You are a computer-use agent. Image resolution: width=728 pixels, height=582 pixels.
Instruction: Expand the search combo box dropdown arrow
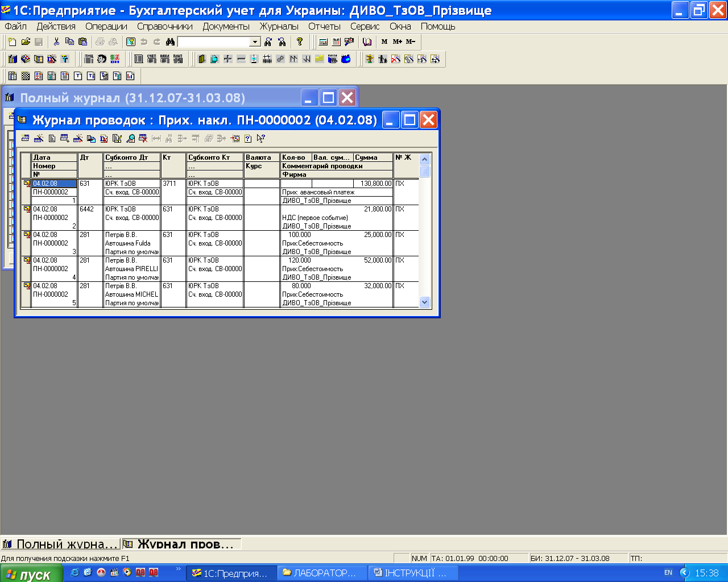tap(255, 41)
